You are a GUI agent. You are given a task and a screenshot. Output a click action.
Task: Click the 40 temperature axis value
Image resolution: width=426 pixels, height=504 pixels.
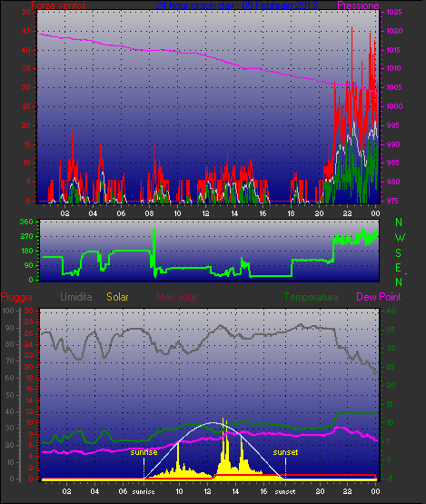coord(391,311)
